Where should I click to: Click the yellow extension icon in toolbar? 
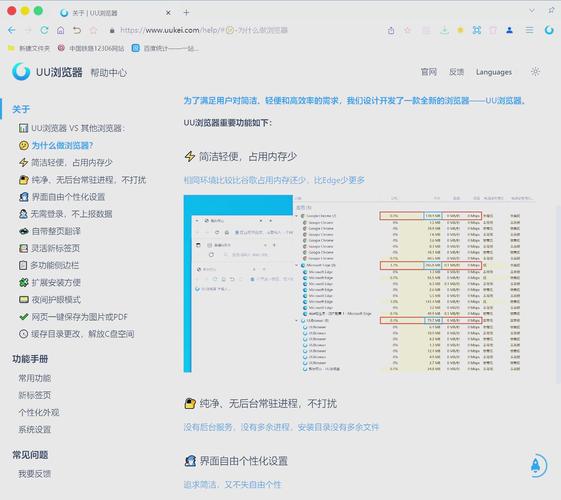pos(460,30)
